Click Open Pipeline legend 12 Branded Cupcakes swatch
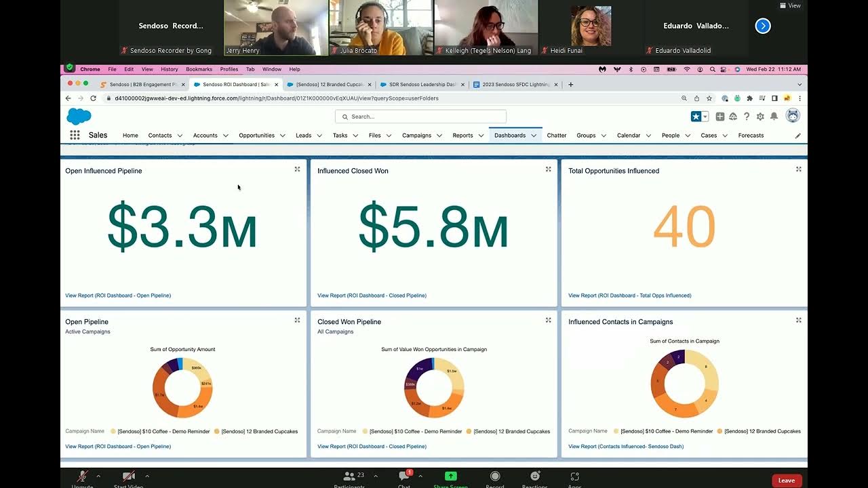 click(217, 431)
